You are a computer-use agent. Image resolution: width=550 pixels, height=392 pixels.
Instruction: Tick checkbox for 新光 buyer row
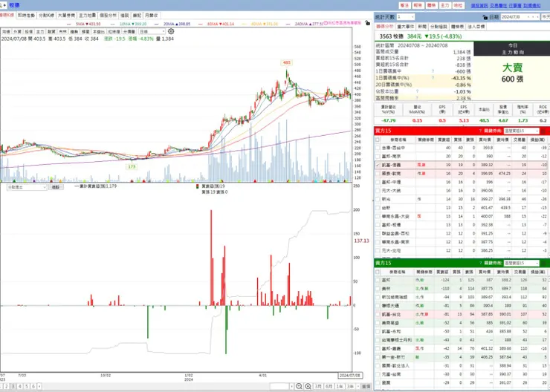(378, 199)
